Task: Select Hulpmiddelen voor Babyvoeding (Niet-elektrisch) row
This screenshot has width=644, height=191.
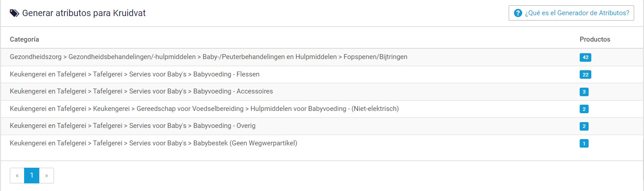Action: pyautogui.click(x=322, y=109)
